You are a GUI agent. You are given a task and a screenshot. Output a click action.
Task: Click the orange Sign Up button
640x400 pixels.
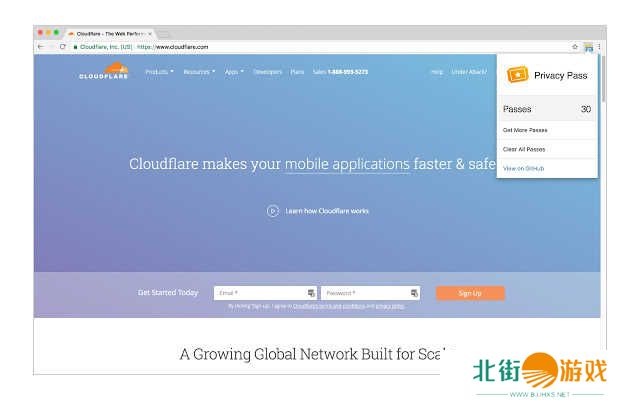(x=470, y=293)
